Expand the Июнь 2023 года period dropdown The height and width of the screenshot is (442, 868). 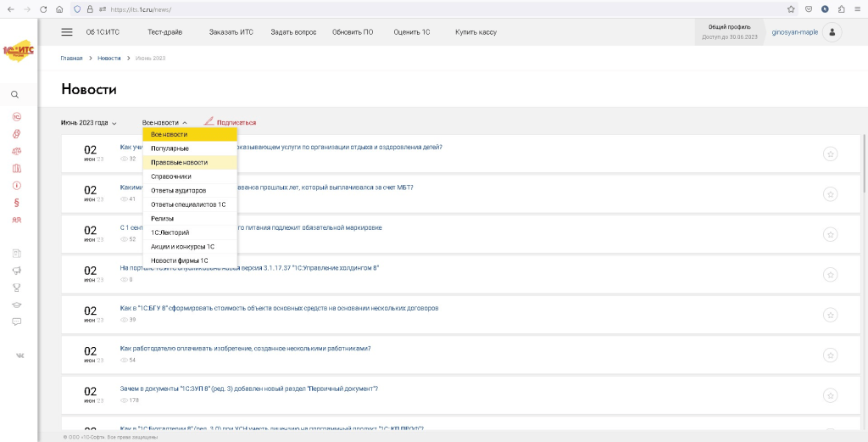point(89,123)
